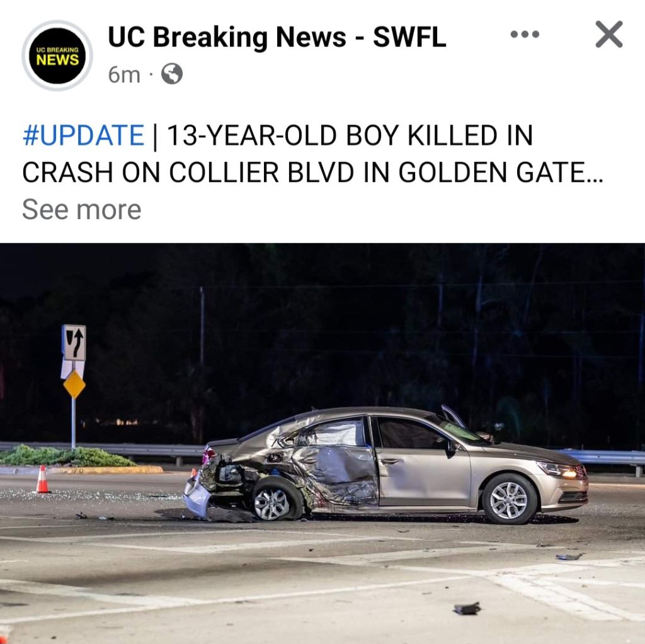Click the debris on the road foreground
The width and height of the screenshot is (645, 644).
[467, 608]
